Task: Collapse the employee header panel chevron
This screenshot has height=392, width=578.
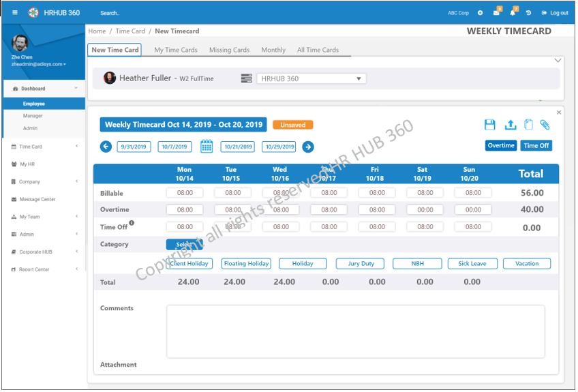Action: click(558, 60)
